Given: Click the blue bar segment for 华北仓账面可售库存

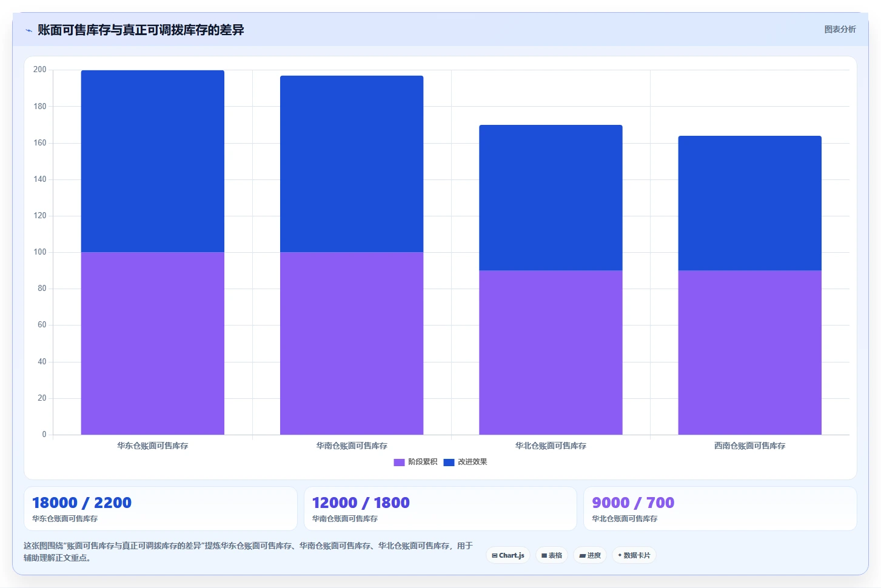Looking at the screenshot, I should 551,198.
